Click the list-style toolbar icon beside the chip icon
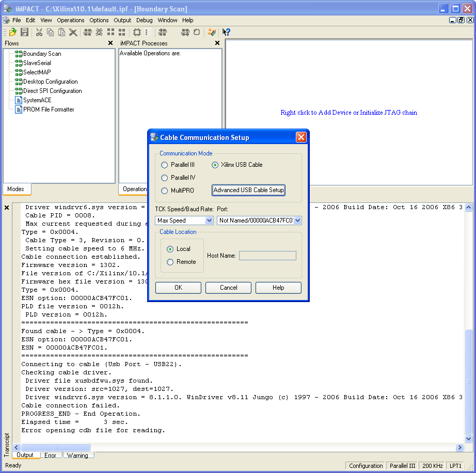 (x=148, y=32)
